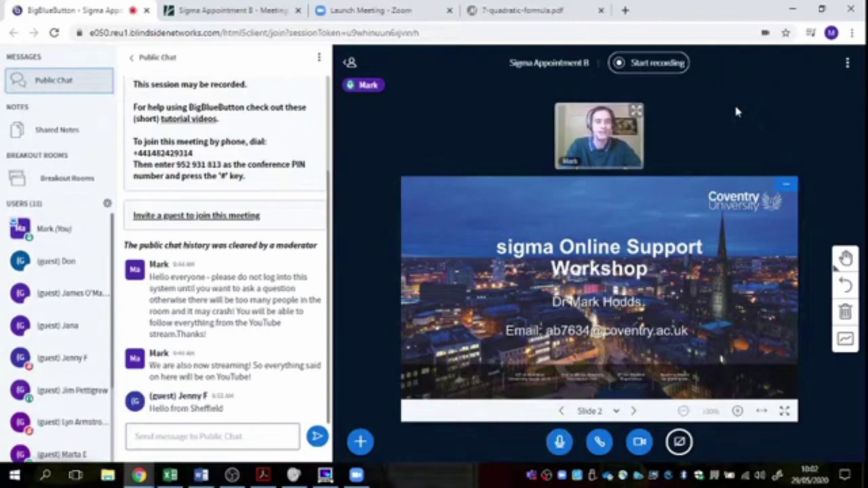Open Adobe Acrobat from the taskbar

[263, 475]
